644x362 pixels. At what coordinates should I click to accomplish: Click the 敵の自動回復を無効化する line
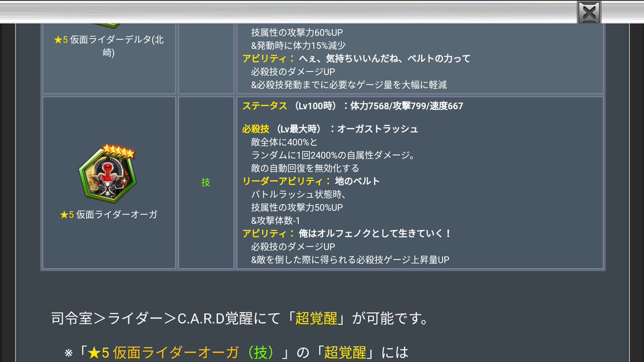[x=305, y=168]
